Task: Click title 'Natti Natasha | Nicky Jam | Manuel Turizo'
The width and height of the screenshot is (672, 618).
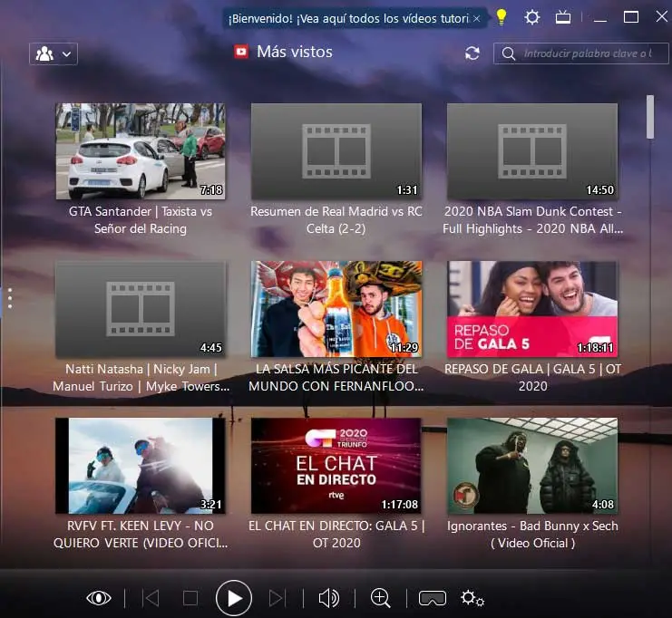Action: pyautogui.click(x=141, y=378)
